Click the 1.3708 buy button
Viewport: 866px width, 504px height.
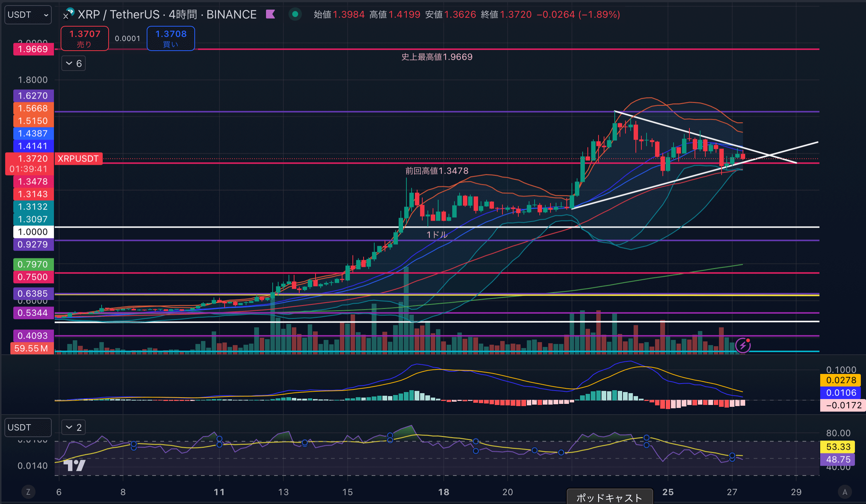(171, 38)
